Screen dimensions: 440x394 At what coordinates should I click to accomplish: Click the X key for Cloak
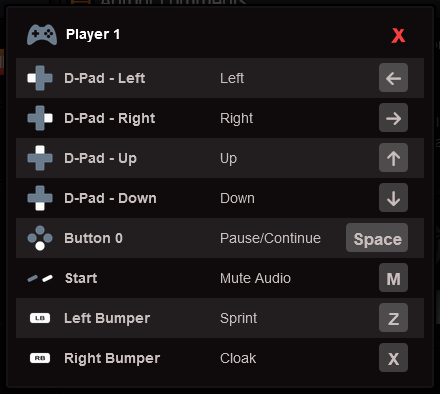(x=393, y=358)
